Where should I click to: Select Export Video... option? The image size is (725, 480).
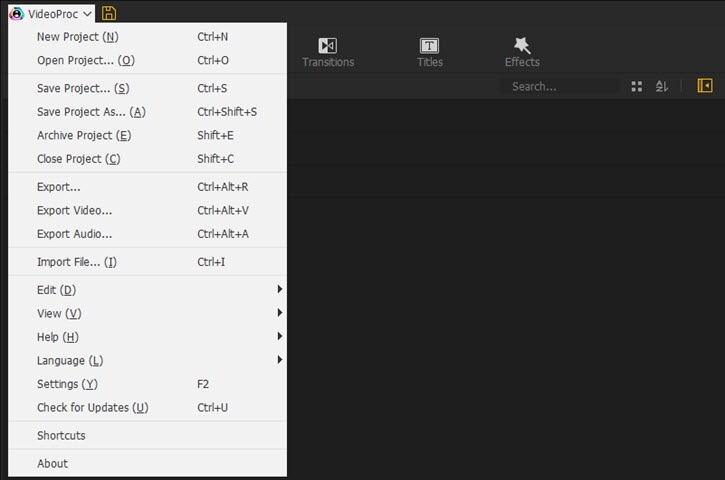(x=147, y=210)
